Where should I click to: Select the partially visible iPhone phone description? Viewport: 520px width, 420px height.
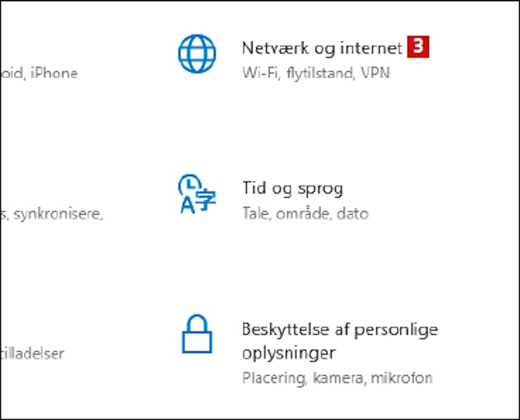tap(39, 73)
